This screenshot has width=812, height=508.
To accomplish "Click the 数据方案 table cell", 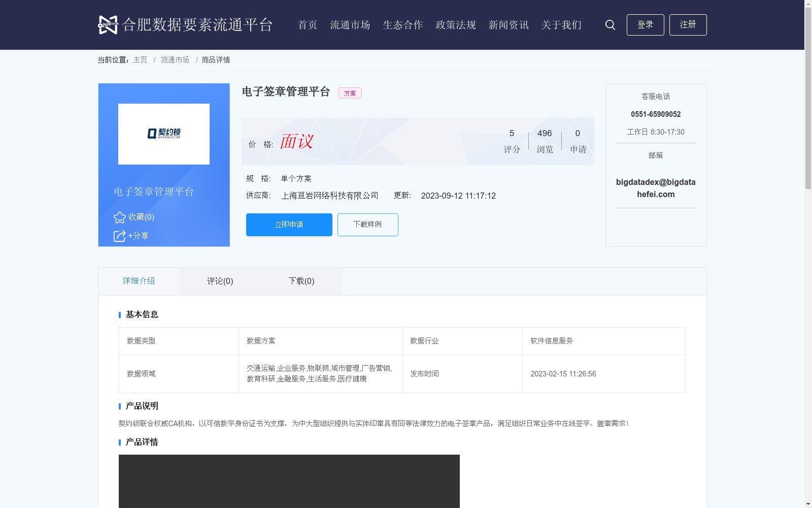I will (x=320, y=341).
